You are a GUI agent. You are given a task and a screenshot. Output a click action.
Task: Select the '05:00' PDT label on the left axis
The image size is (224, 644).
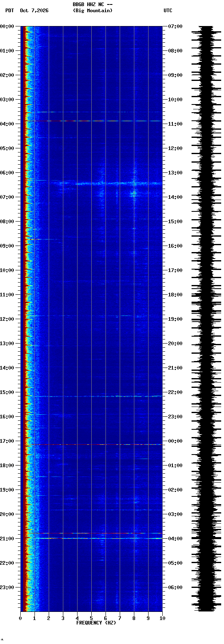(x=7, y=148)
